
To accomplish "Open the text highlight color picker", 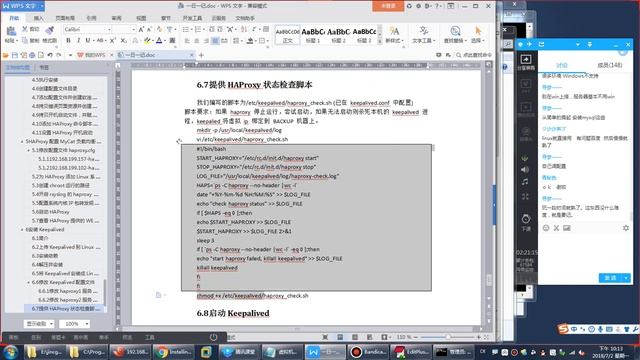I will (147, 40).
